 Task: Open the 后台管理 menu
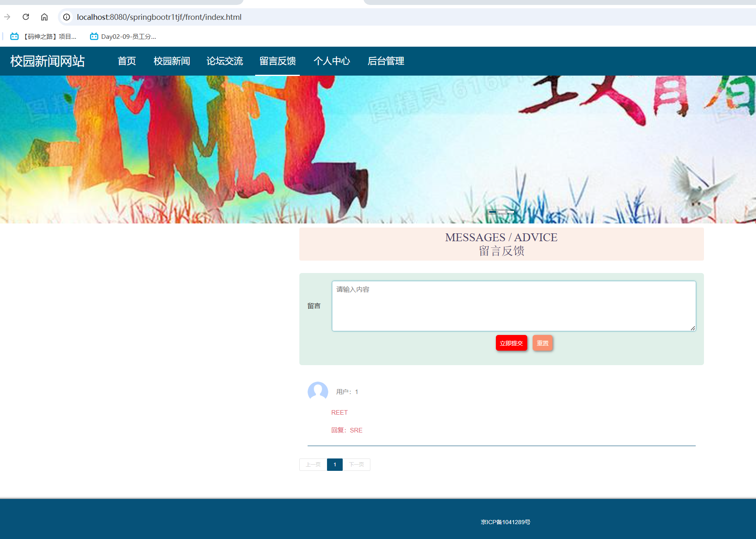386,61
